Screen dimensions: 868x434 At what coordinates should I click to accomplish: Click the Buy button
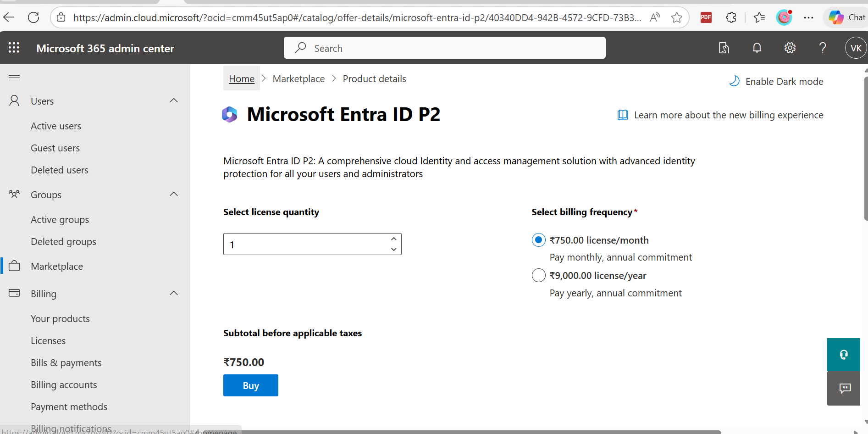[x=250, y=385]
